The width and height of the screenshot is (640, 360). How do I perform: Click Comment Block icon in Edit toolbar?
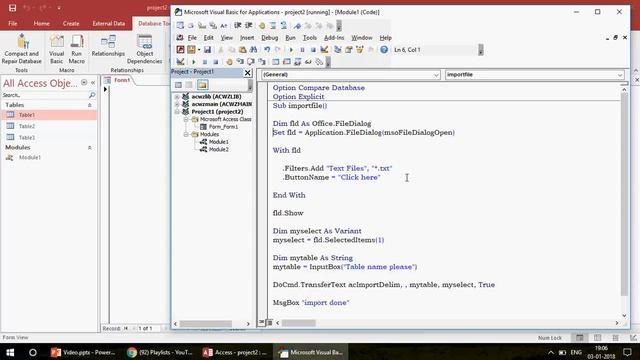(x=273, y=25)
